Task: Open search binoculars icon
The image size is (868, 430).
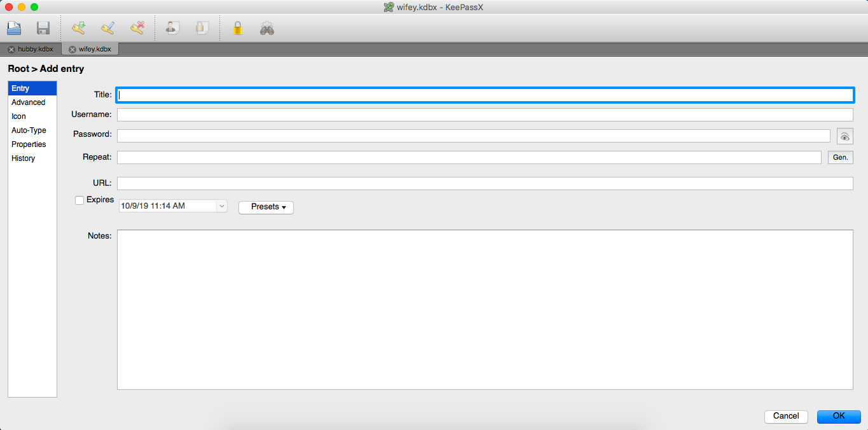Action: [x=267, y=28]
